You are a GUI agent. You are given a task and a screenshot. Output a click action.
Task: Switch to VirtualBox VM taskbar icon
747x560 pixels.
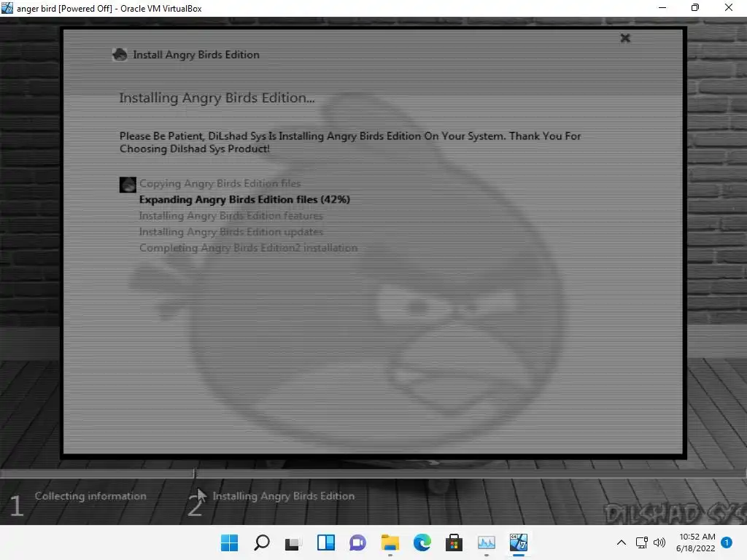pos(519,542)
